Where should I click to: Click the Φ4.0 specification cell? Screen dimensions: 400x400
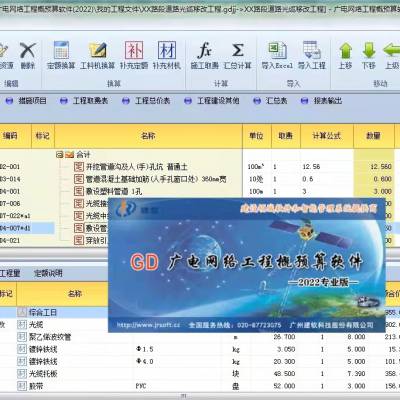(x=145, y=361)
